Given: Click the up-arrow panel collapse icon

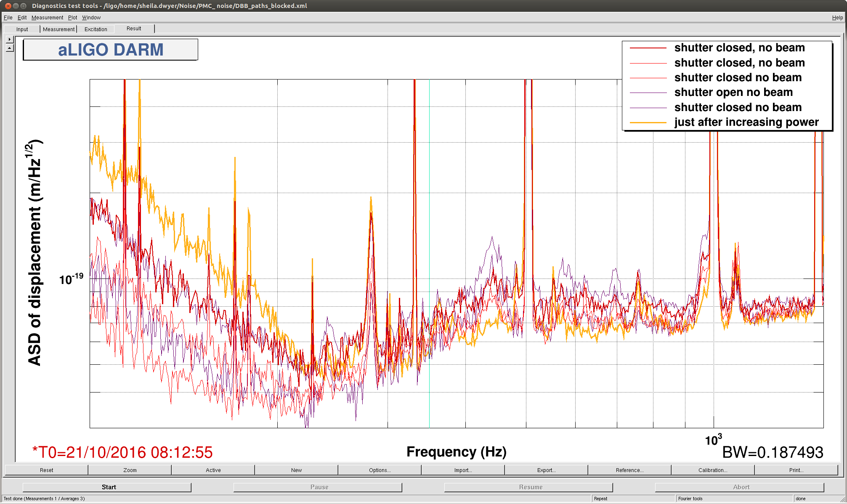Looking at the screenshot, I should tap(10, 48).
